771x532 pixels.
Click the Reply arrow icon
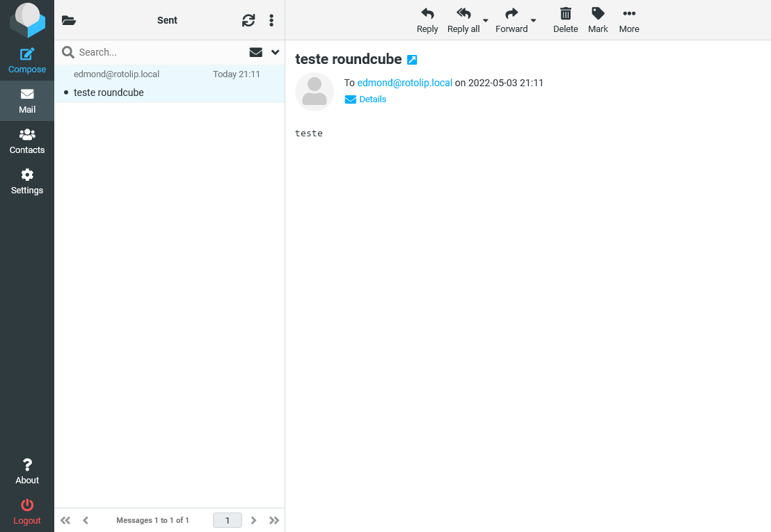click(x=427, y=14)
